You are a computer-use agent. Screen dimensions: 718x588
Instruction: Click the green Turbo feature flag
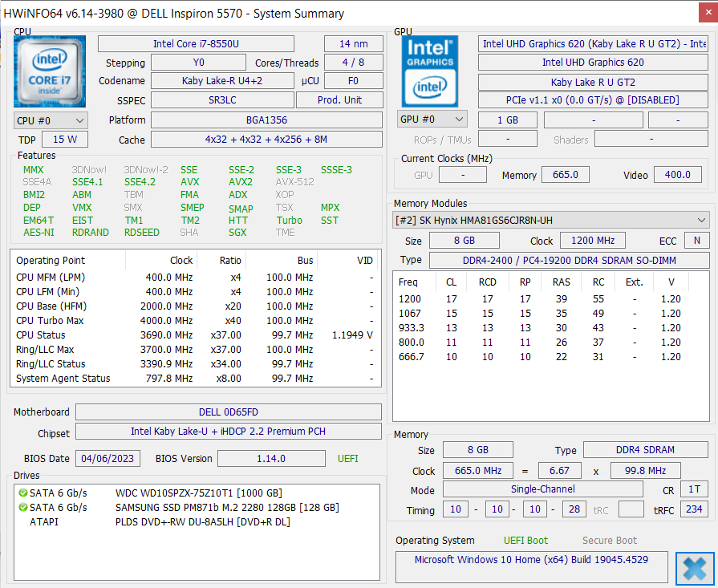point(288,220)
